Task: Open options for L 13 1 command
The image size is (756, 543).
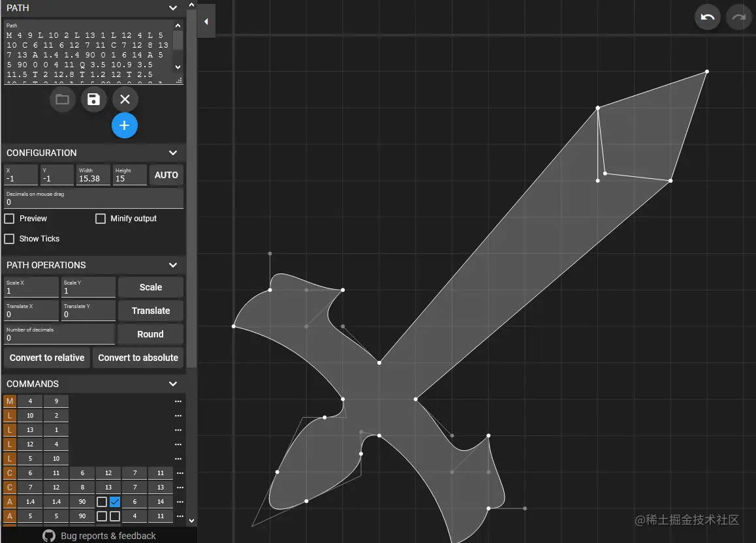Action: tap(178, 430)
